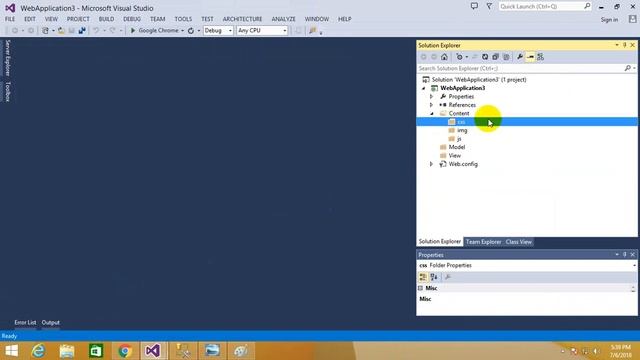Select the View folder
Screen dimensions: 640x360
(x=454, y=156)
